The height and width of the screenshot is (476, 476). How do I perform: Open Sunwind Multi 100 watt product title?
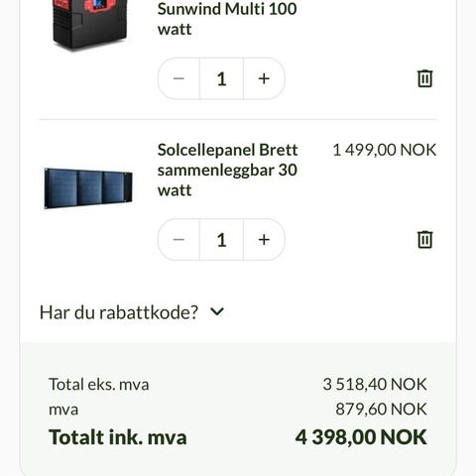click(x=227, y=19)
